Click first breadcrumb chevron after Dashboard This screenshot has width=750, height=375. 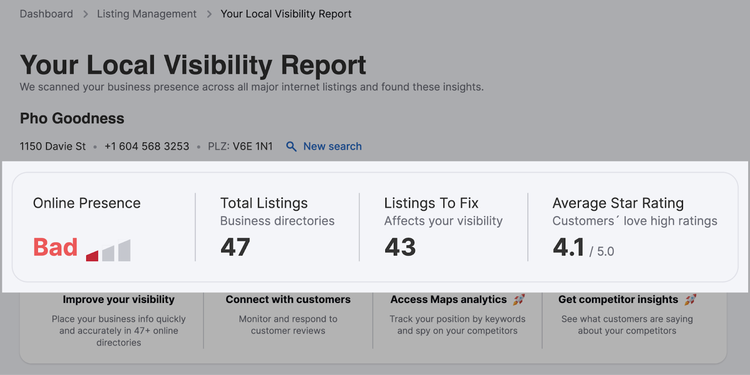point(85,14)
